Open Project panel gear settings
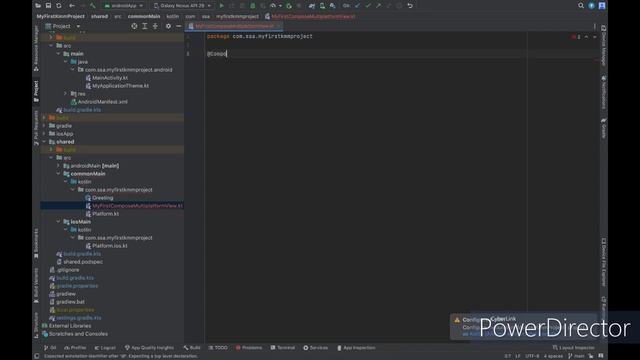Screen dimensions: 640x360 [x=168, y=26]
